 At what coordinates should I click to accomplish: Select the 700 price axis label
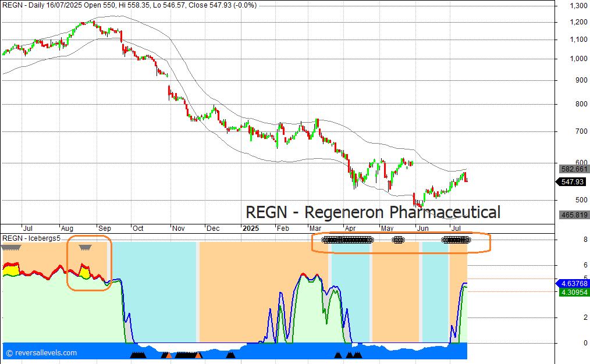[x=581, y=131]
